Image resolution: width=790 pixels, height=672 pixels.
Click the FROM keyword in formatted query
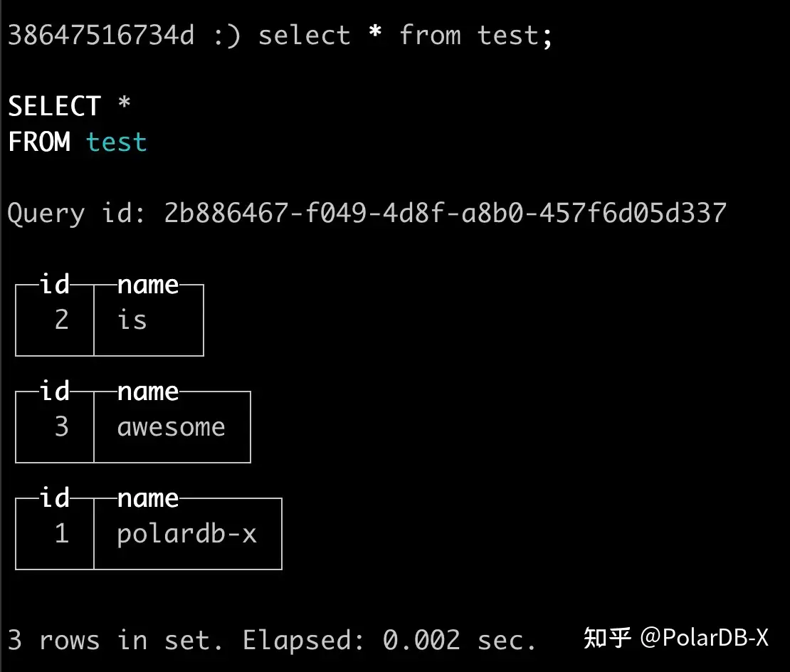39,142
